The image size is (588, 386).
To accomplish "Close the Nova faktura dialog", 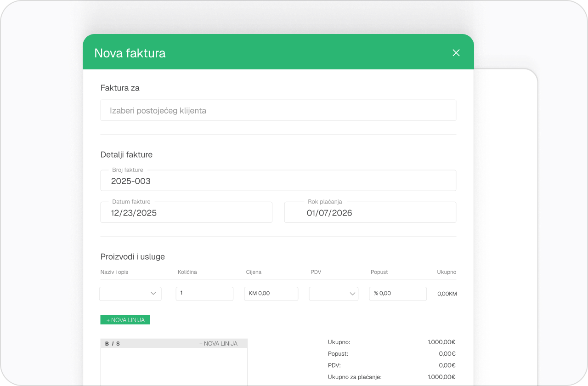I will [x=456, y=53].
